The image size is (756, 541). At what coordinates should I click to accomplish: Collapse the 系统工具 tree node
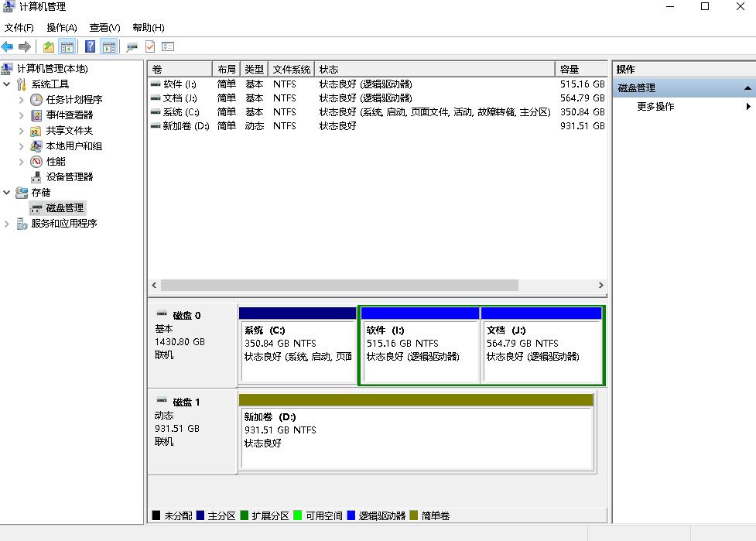(6, 84)
